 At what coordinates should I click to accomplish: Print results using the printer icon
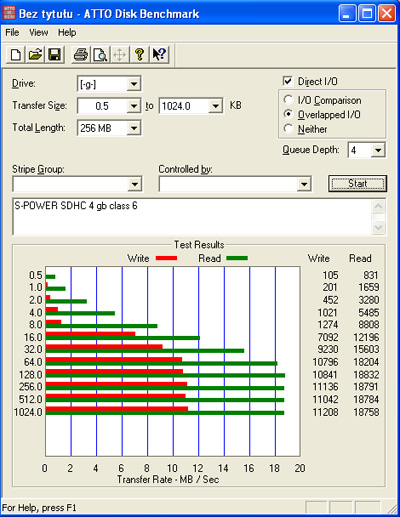click(x=80, y=55)
